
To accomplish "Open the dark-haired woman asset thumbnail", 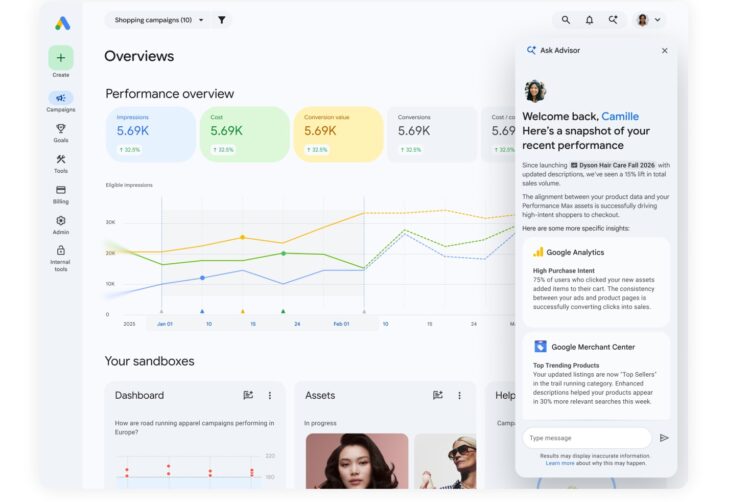I will click(357, 461).
